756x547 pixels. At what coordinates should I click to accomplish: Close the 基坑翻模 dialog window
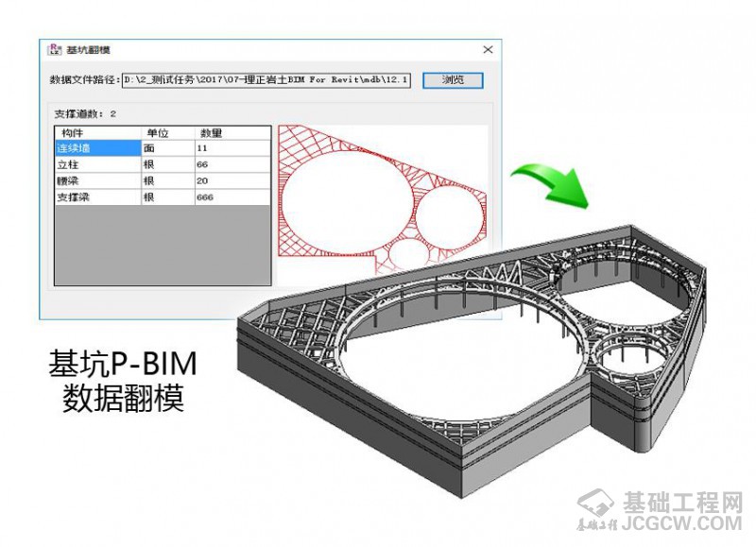pos(488,49)
